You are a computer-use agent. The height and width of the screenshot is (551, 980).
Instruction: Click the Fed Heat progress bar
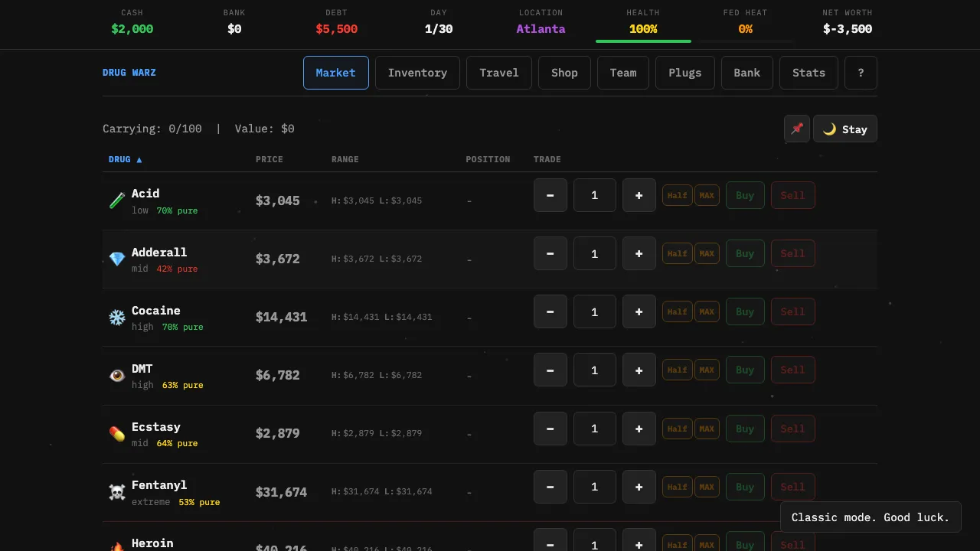pos(746,41)
